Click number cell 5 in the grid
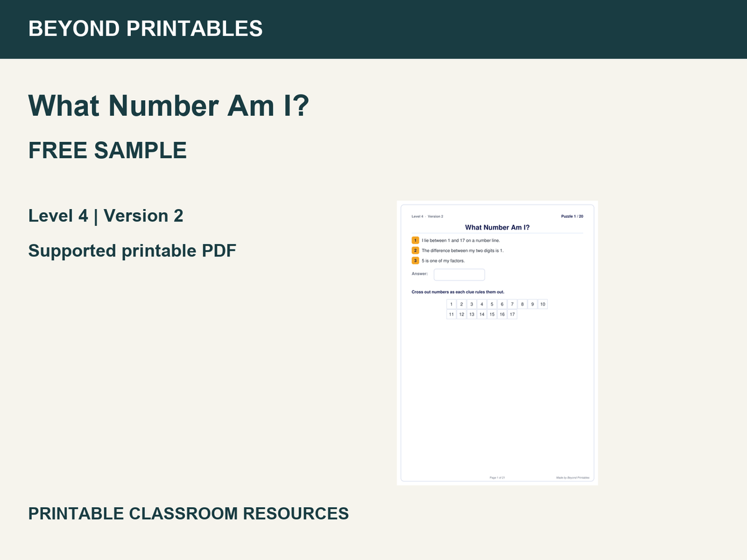The image size is (747, 560). 492,304
